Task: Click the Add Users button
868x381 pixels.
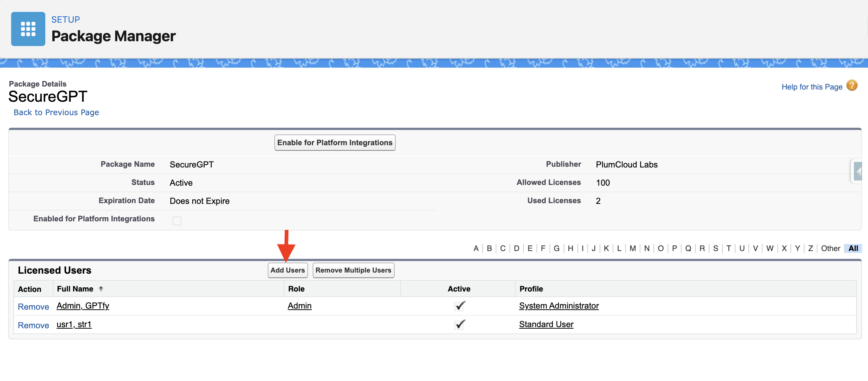Action: [x=287, y=270]
